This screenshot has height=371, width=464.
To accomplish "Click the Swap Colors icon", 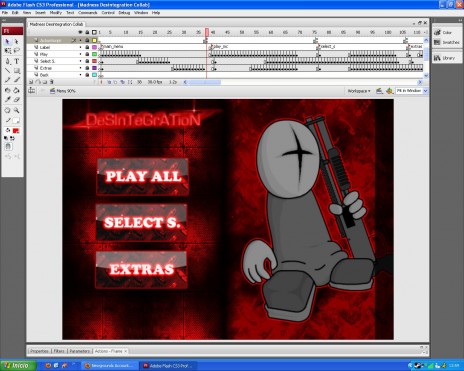I will point(12,138).
